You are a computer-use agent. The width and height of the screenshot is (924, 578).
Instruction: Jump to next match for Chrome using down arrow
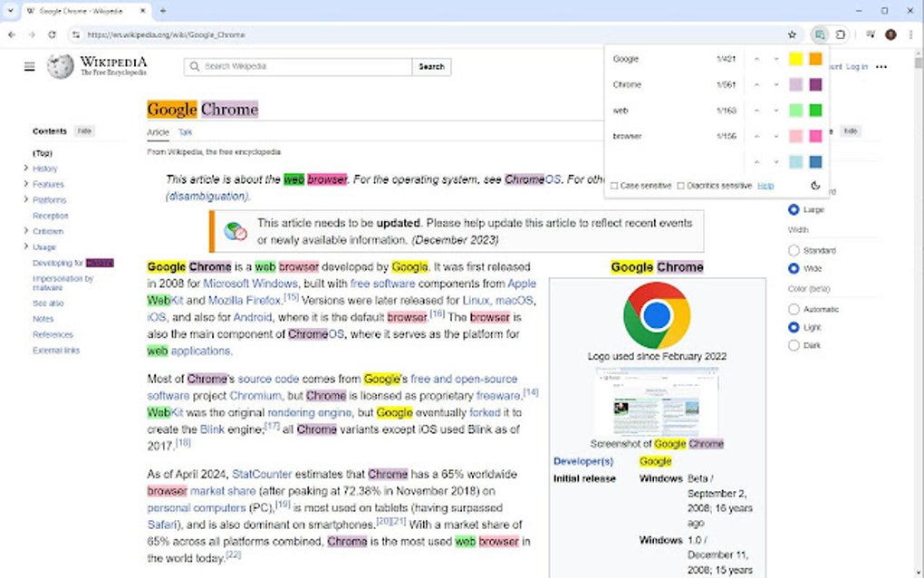[775, 84]
